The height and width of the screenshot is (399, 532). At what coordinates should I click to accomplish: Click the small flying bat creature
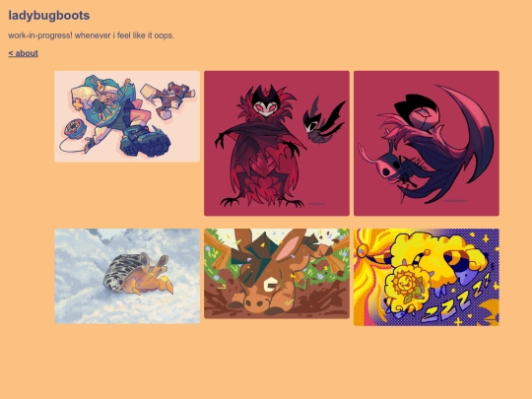coord(322,120)
